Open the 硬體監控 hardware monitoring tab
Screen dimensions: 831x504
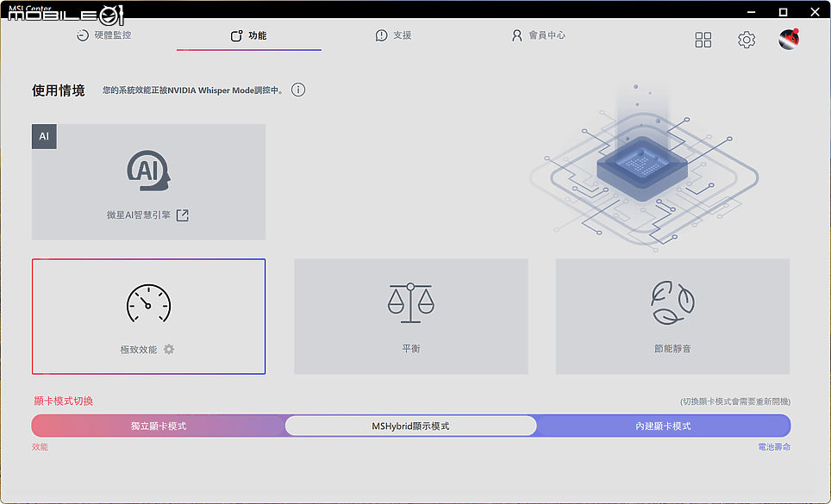103,35
